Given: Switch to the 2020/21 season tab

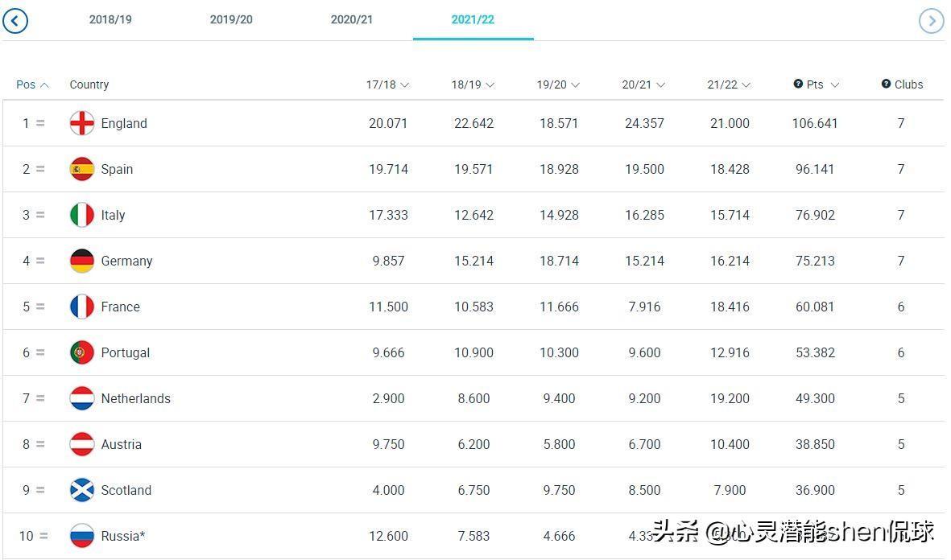Looking at the screenshot, I should point(352,19).
